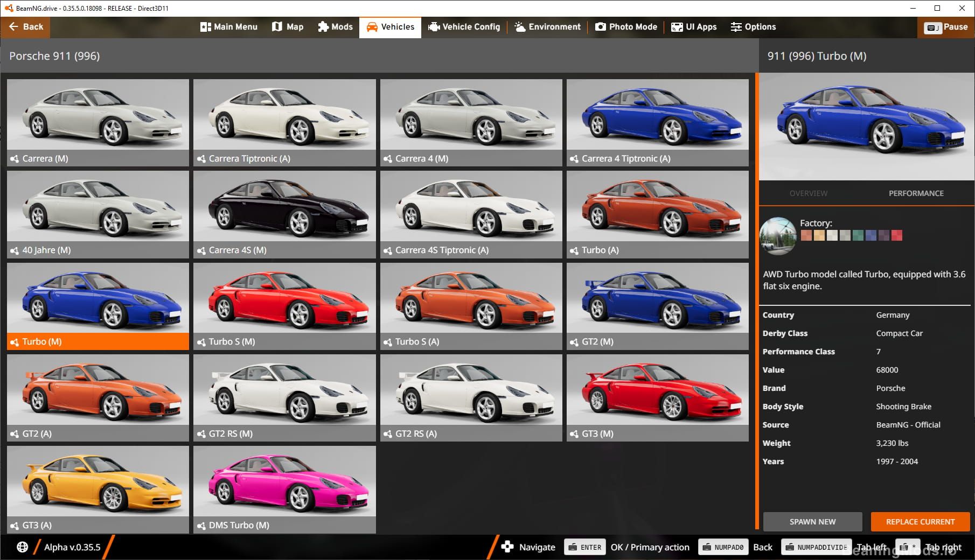This screenshot has width=975, height=560.
Task: Click the ENTER key hint icon
Action: 585,547
